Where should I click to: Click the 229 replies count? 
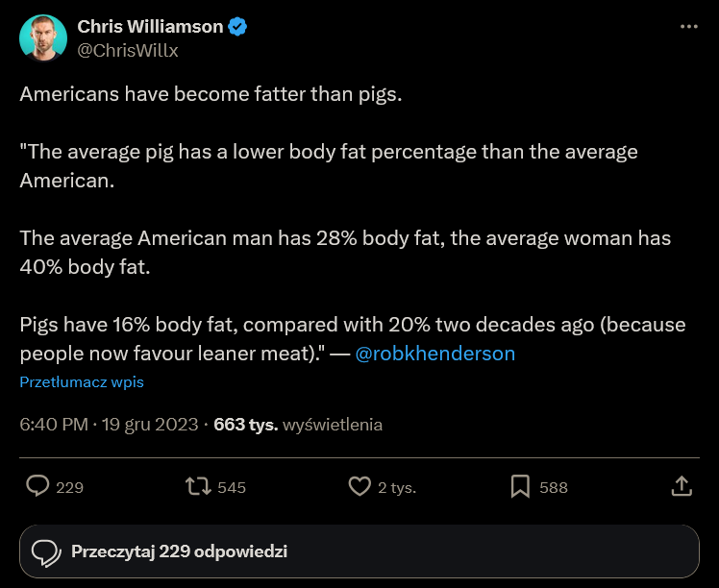70,487
